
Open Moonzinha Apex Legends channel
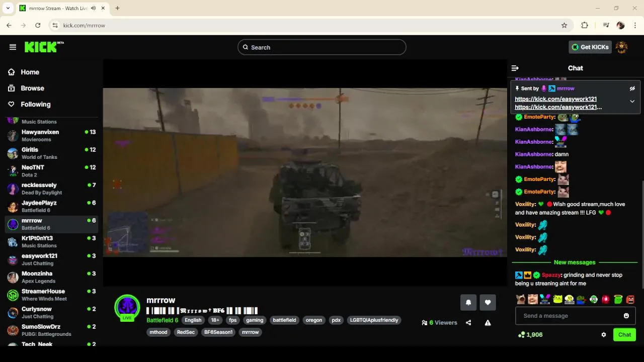point(51,277)
